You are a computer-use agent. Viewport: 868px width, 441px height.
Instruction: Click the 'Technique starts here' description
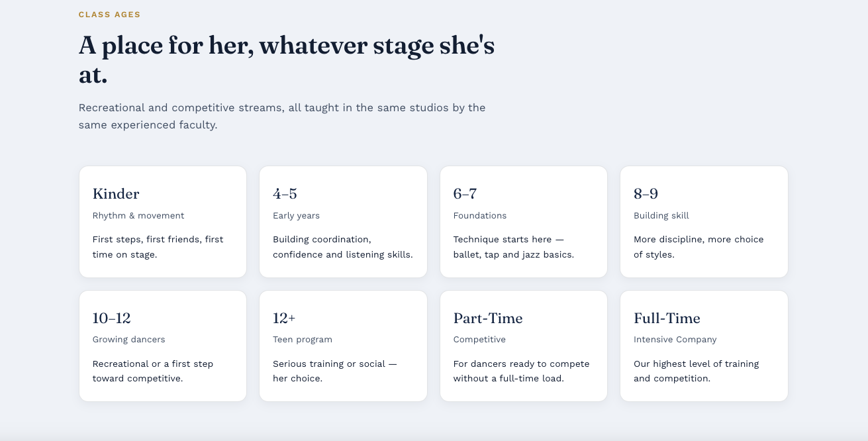tap(514, 246)
